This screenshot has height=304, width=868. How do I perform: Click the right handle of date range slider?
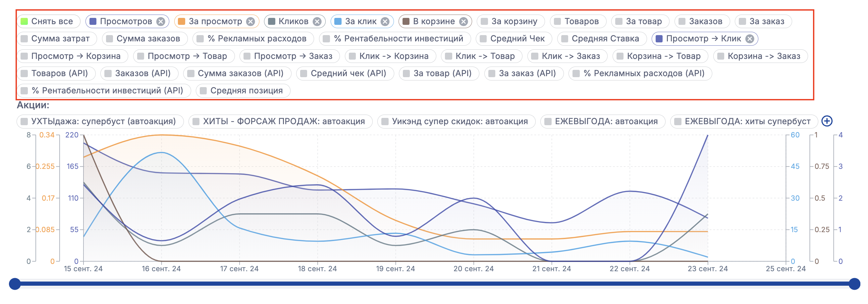point(854,284)
